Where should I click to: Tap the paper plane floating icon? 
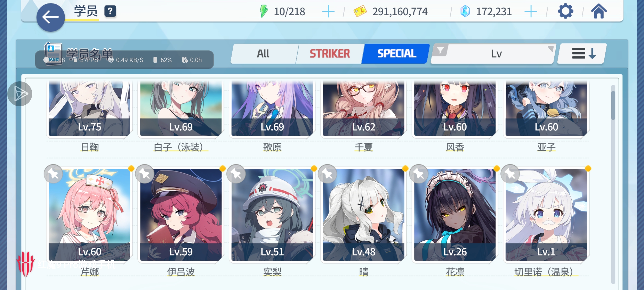(20, 94)
